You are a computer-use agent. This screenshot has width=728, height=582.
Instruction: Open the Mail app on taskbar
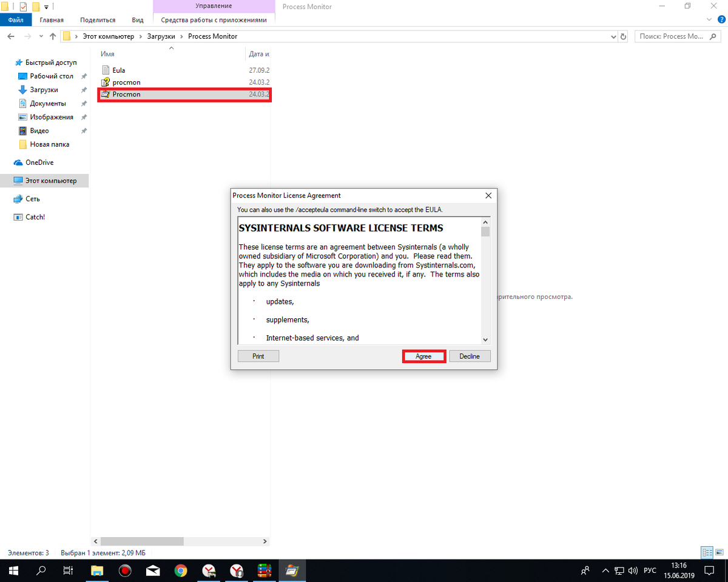[153, 570]
